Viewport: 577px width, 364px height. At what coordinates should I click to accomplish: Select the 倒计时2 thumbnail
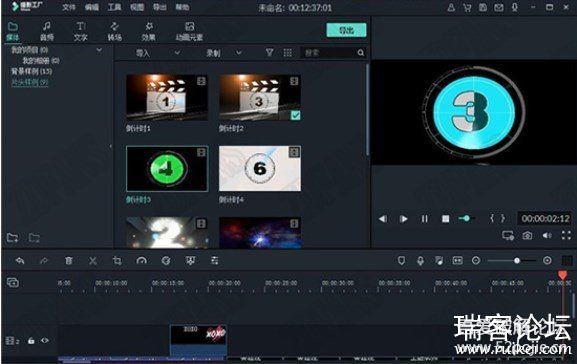click(x=260, y=97)
